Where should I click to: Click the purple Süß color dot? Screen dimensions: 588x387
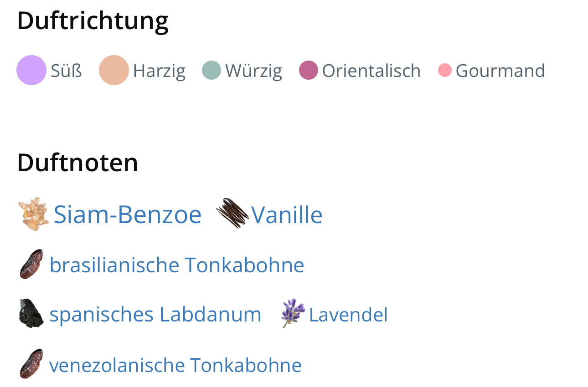tap(31, 70)
